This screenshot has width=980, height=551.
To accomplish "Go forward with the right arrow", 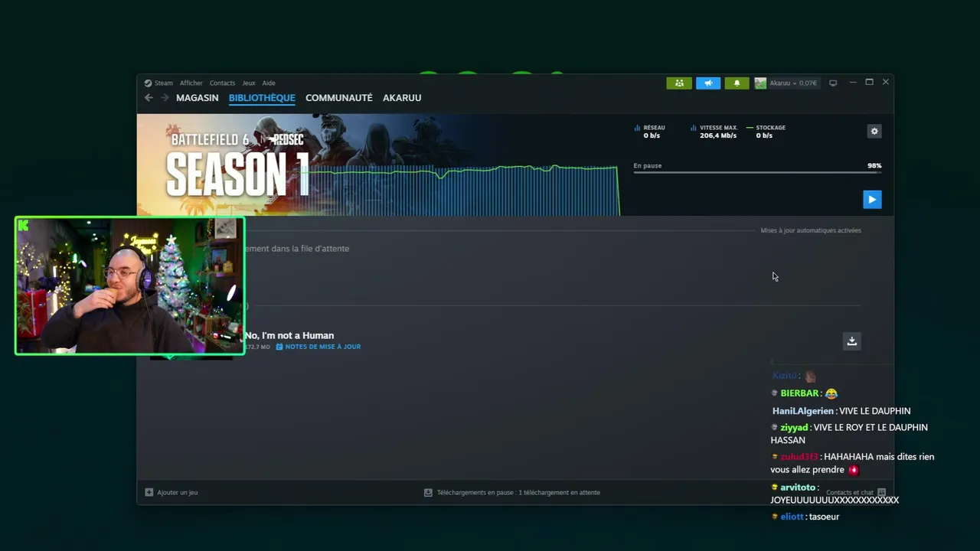I will pyautogui.click(x=165, y=98).
